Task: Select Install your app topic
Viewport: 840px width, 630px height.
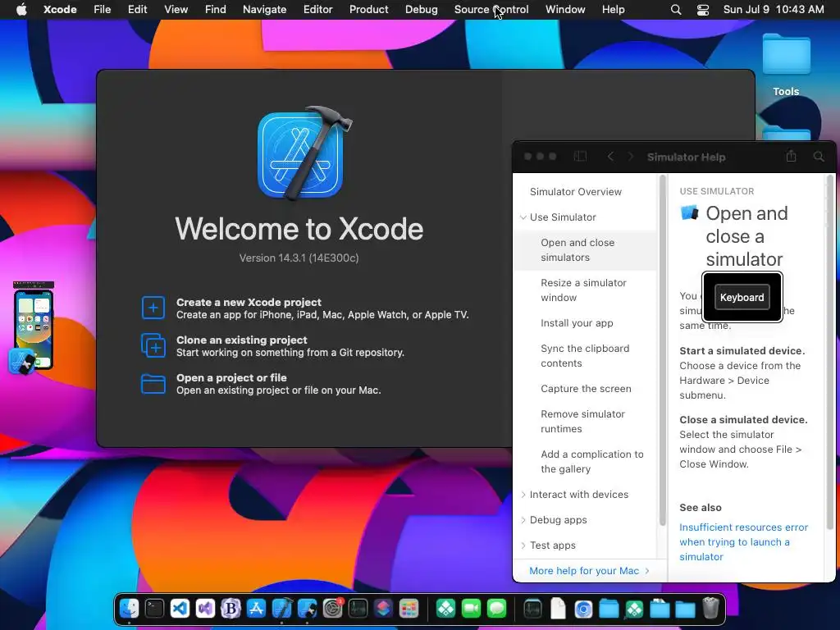Action: (x=577, y=323)
